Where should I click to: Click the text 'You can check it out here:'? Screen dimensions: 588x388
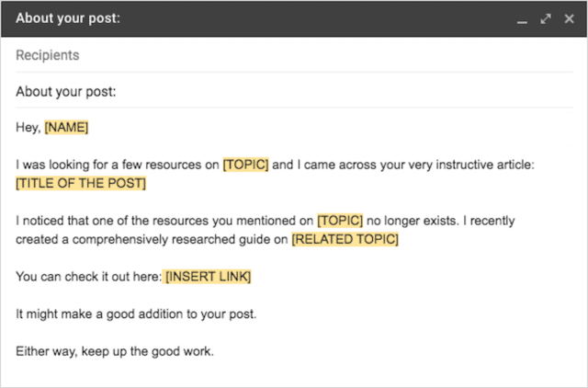88,277
